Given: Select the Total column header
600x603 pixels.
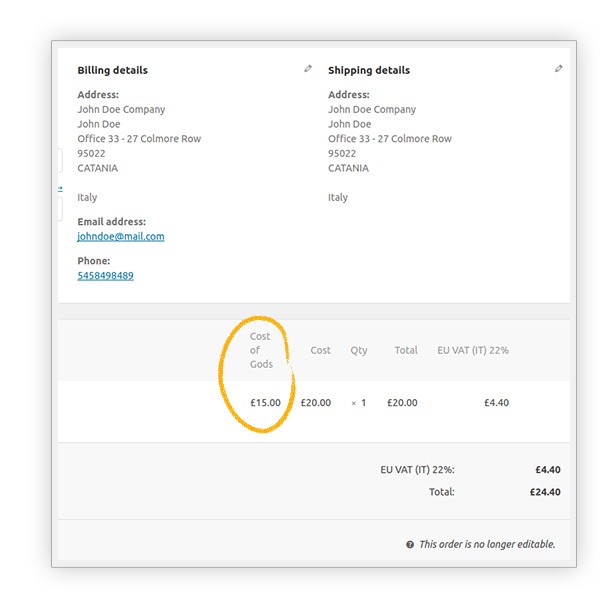Looking at the screenshot, I should click(x=406, y=350).
